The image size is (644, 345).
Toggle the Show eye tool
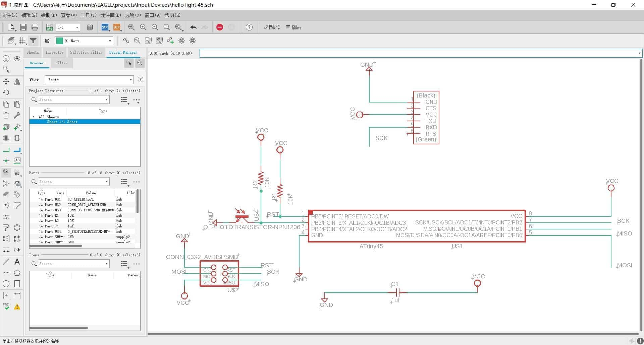coord(17,59)
